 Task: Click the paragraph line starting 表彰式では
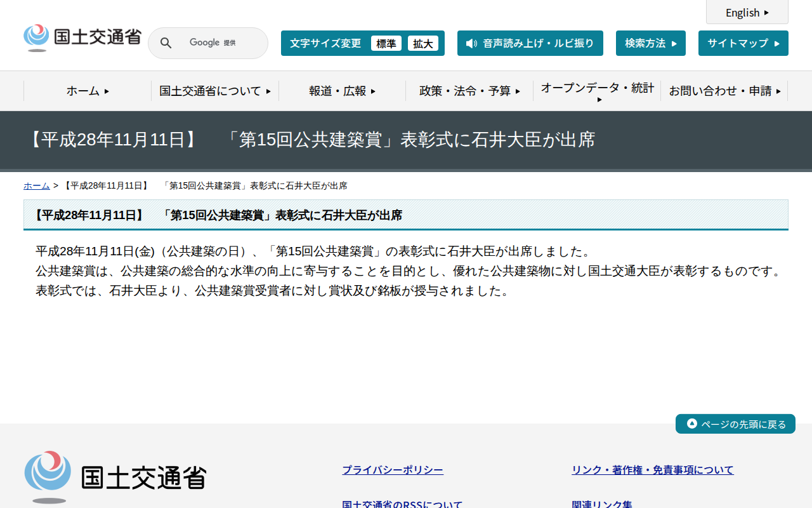(x=273, y=291)
